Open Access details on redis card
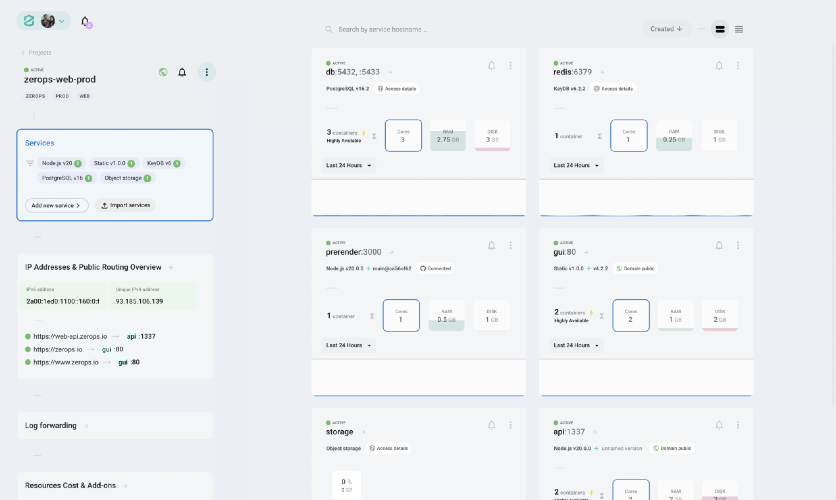The height and width of the screenshot is (500, 836). tap(613, 88)
